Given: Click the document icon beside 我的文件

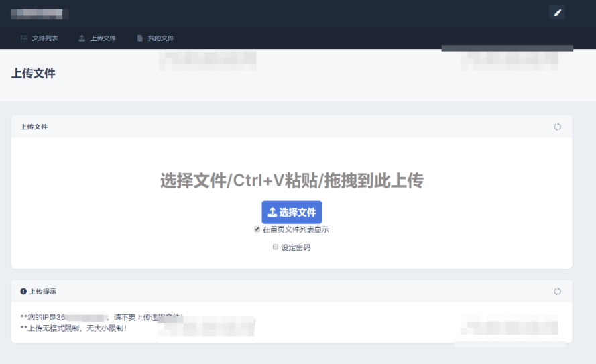Looking at the screenshot, I should point(140,38).
